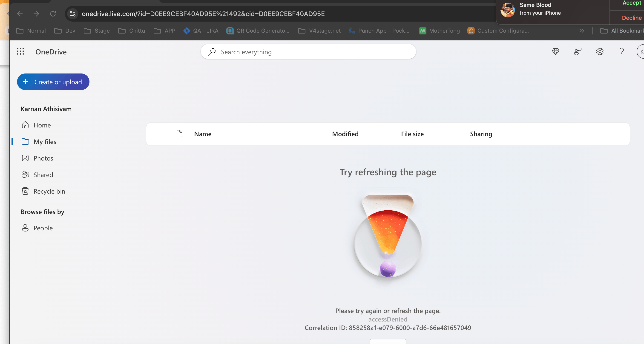644x344 pixels.
Task: Open site information icon in address bar
Action: click(x=73, y=14)
